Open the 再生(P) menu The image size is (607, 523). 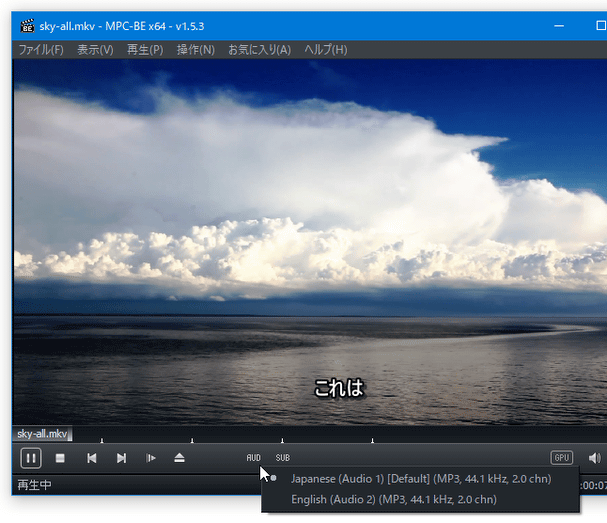pos(145,50)
